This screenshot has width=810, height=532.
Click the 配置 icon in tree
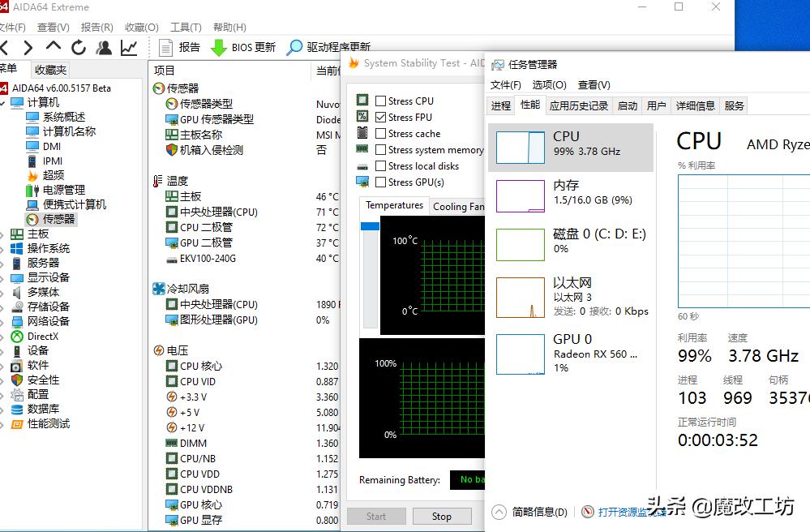click(x=17, y=395)
